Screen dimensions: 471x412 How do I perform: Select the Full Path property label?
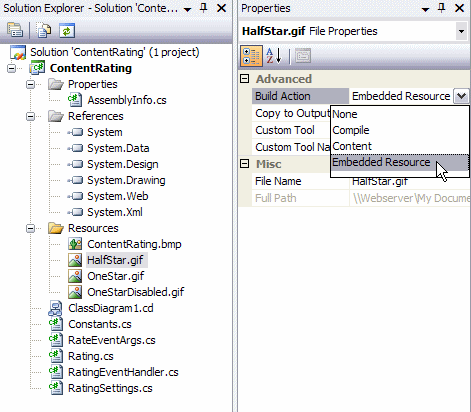tap(275, 198)
